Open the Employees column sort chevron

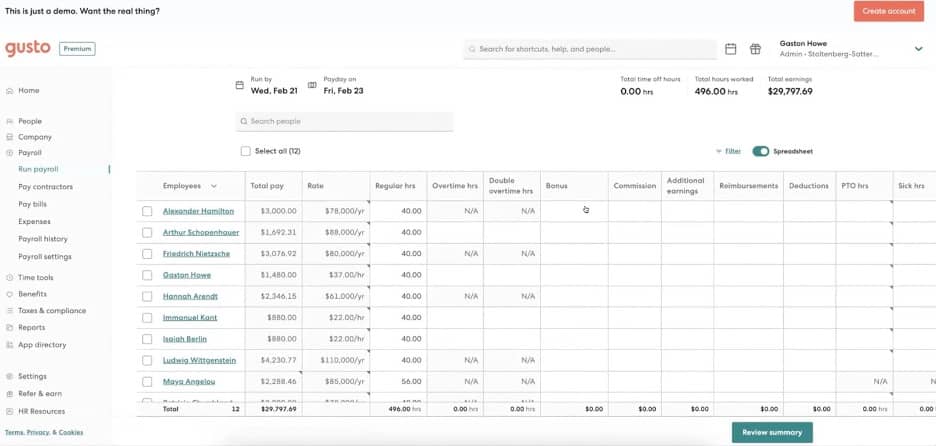point(213,186)
